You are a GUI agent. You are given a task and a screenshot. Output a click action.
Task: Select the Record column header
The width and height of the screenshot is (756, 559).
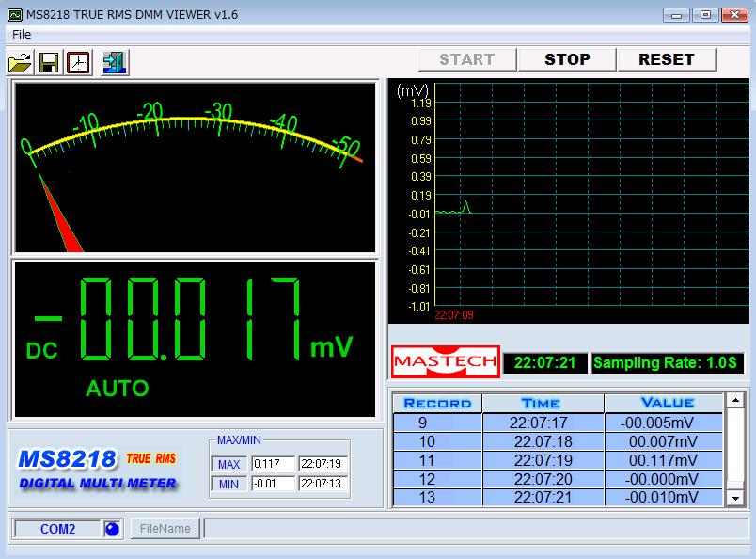[437, 404]
